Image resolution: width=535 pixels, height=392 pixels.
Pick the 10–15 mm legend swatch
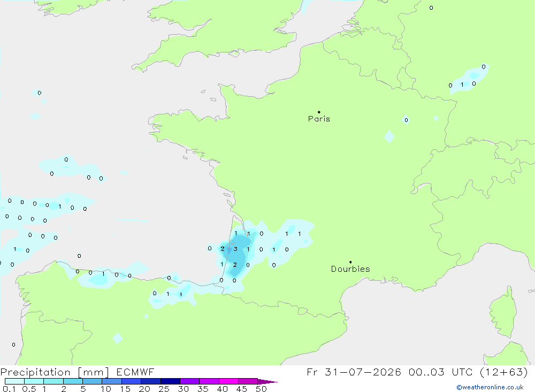pyautogui.click(x=112, y=381)
